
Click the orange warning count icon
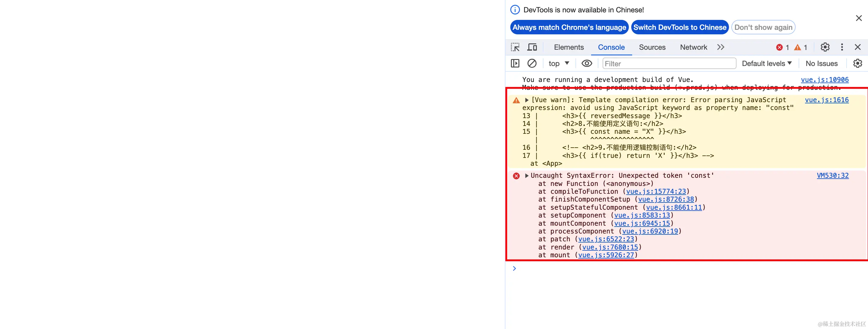[x=797, y=48]
